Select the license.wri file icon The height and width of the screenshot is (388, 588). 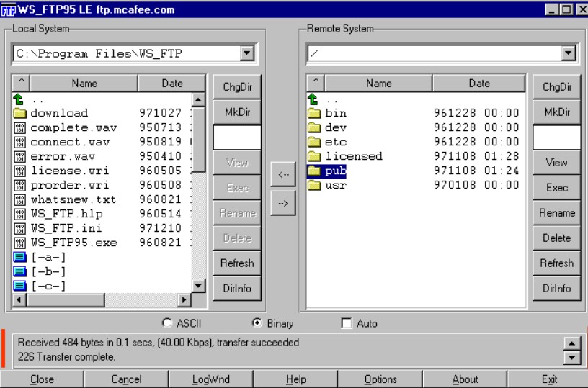(19, 171)
